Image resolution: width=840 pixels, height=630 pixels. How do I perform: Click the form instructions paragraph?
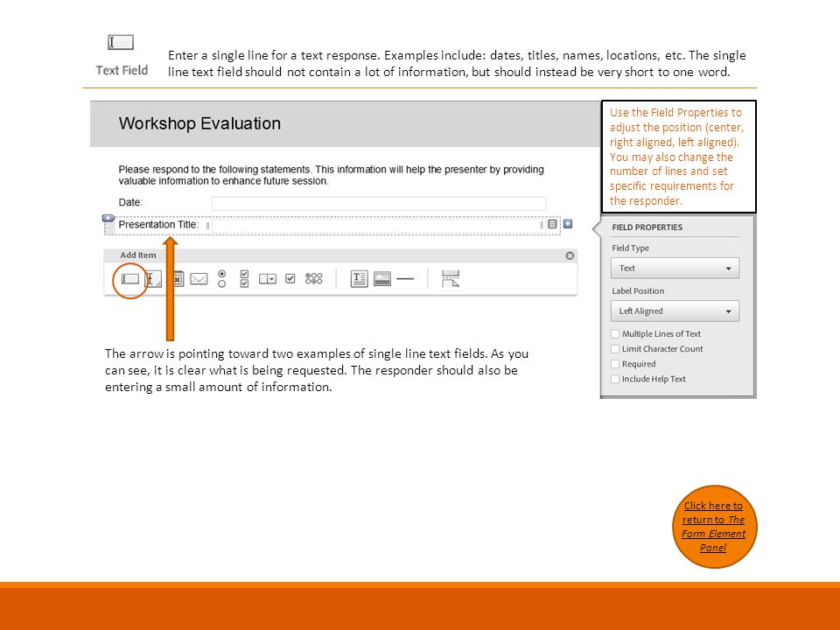pos(331,175)
